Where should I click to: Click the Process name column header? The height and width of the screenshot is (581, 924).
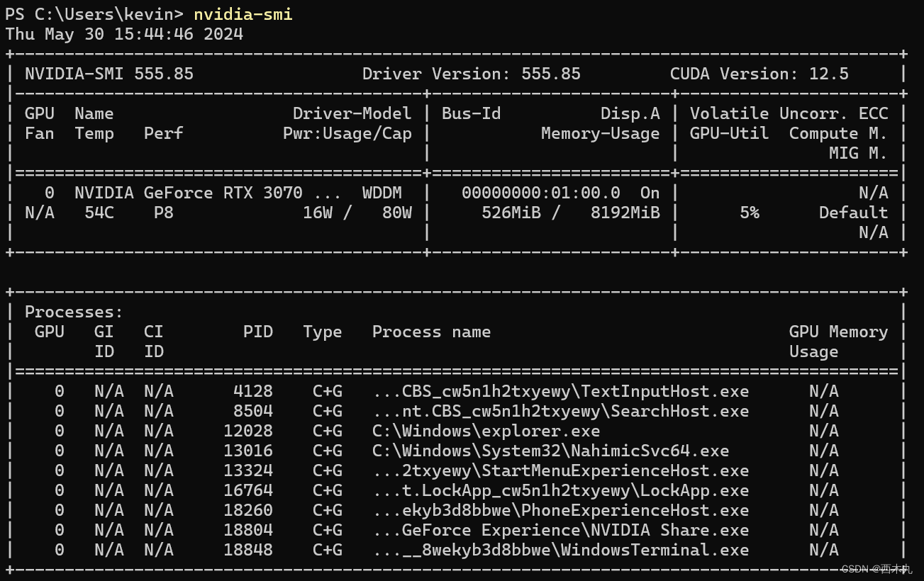pyautogui.click(x=431, y=332)
